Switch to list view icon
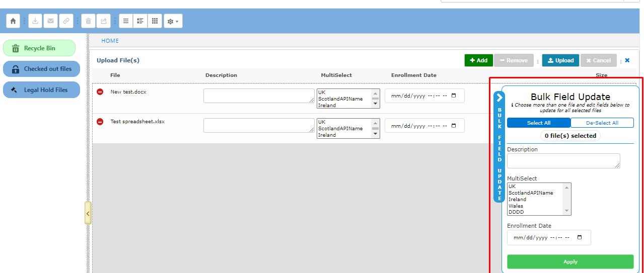Viewport: 644px width, 273px height. [126, 21]
